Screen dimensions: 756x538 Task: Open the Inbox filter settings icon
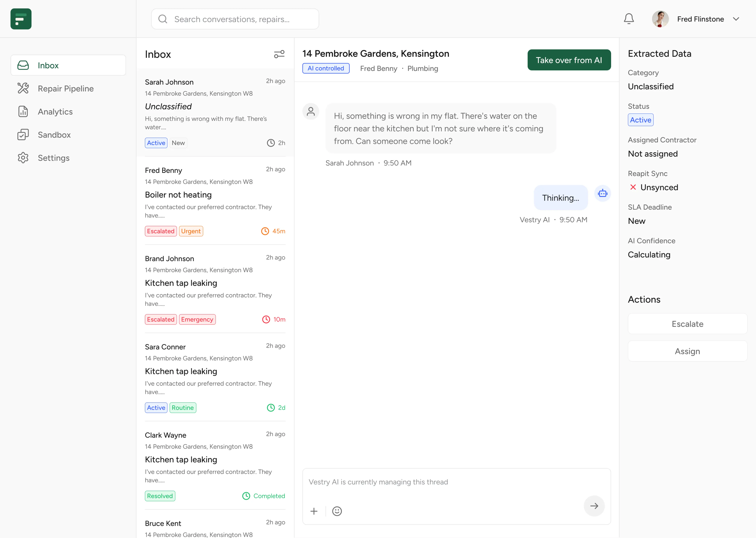279,54
